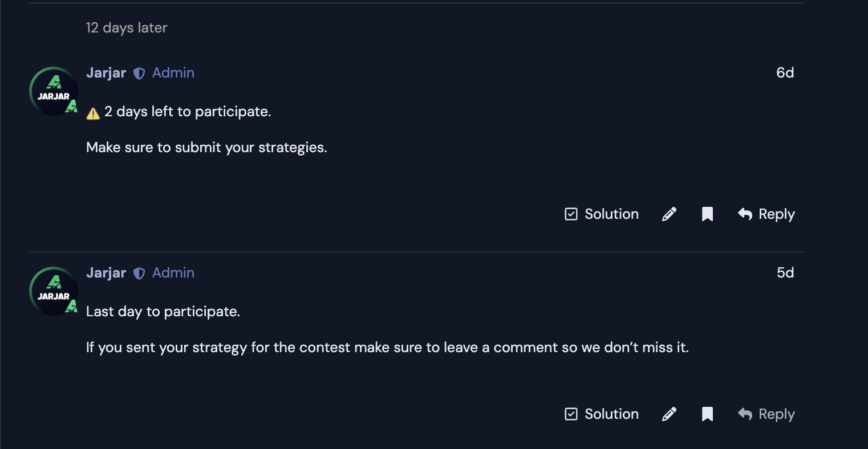The height and width of the screenshot is (449, 868).
Task: Click the Admin title on the 6d post
Action: click(x=173, y=73)
